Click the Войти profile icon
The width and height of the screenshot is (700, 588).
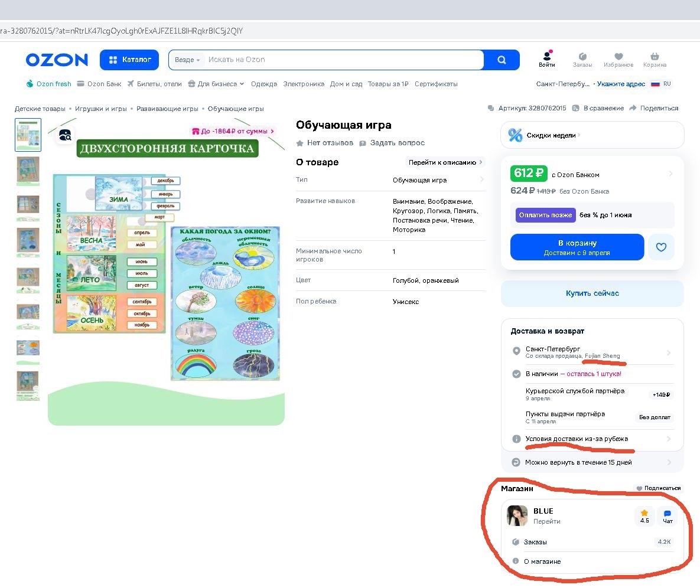click(546, 57)
